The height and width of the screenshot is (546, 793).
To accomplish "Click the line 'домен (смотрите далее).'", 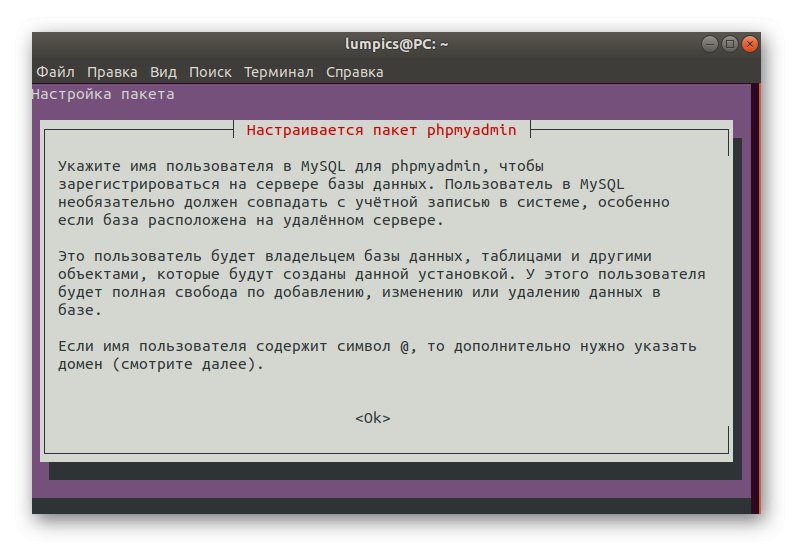I will [x=161, y=364].
